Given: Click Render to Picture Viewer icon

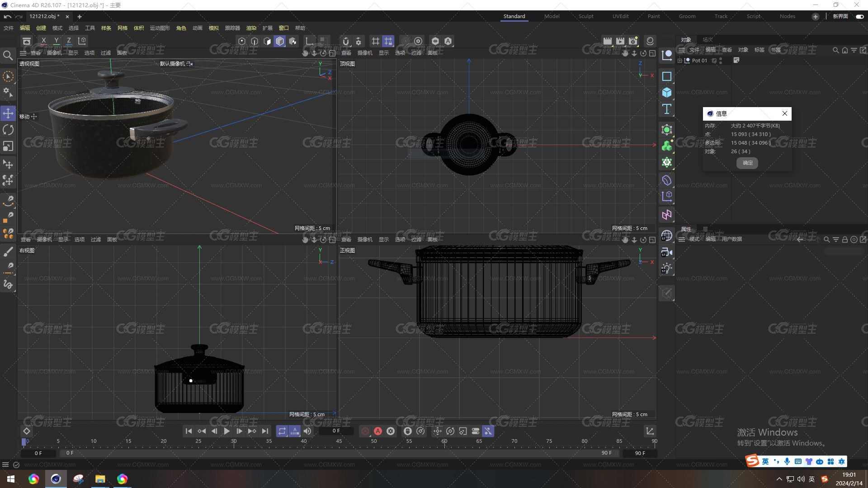Looking at the screenshot, I should (x=620, y=41).
